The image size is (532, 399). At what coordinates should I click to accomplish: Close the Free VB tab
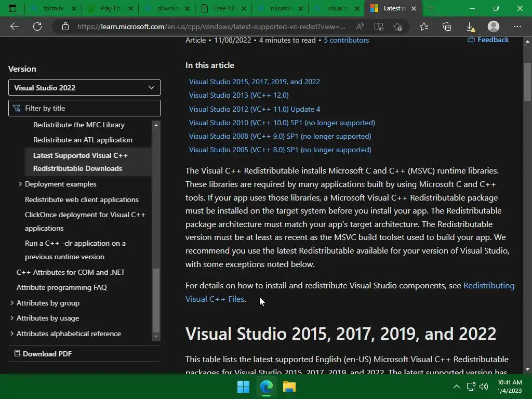[x=244, y=8]
